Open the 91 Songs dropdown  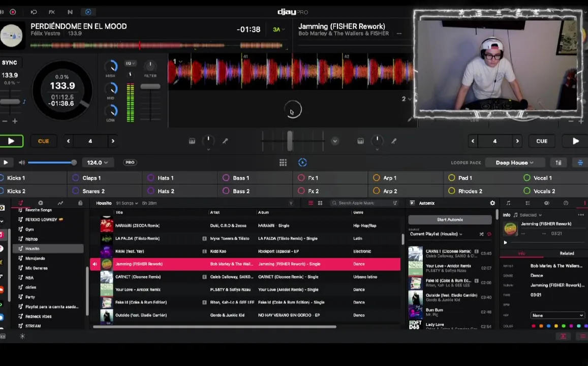127,203
